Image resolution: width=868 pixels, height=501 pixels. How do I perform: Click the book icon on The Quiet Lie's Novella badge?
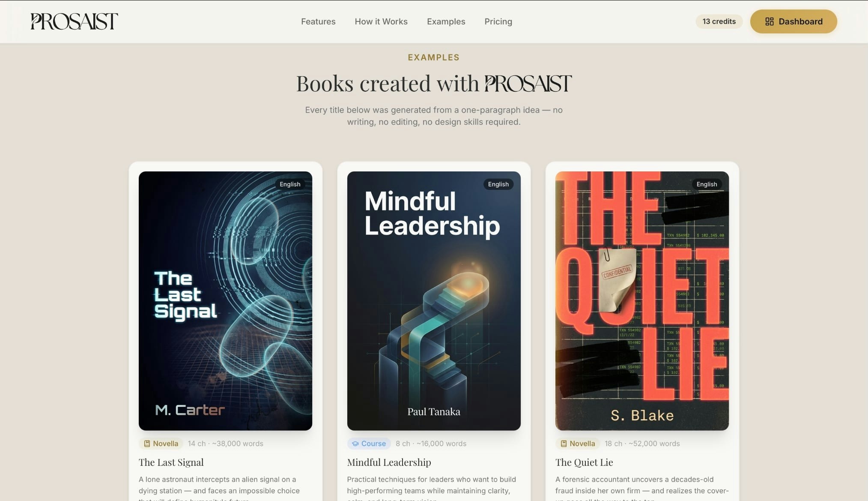[x=564, y=444]
